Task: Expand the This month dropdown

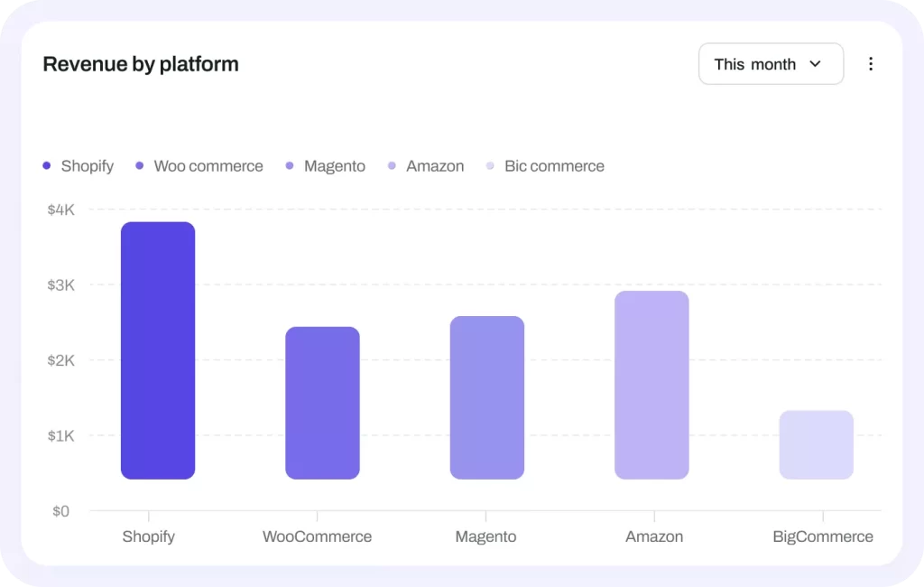Action: (771, 64)
